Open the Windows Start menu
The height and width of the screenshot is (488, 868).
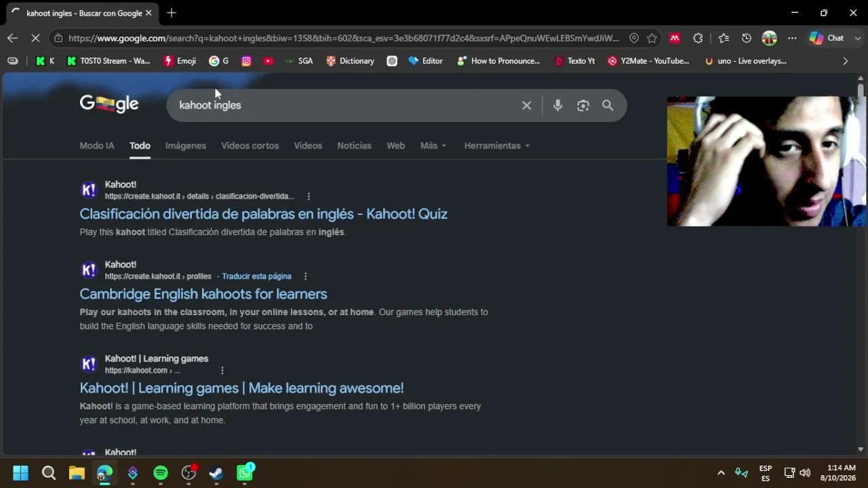pos(20,473)
